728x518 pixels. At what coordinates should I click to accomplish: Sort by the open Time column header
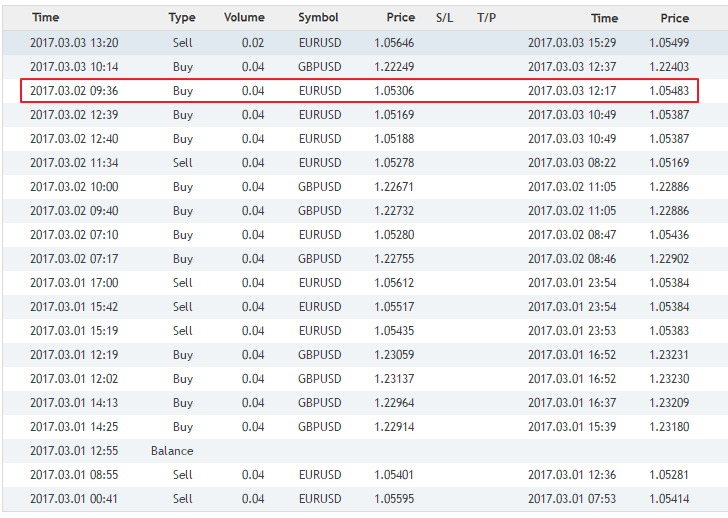[x=46, y=18]
